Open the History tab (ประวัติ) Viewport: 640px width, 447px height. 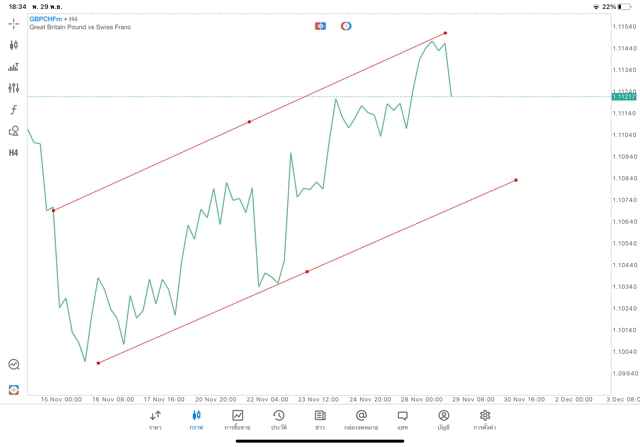click(278, 419)
